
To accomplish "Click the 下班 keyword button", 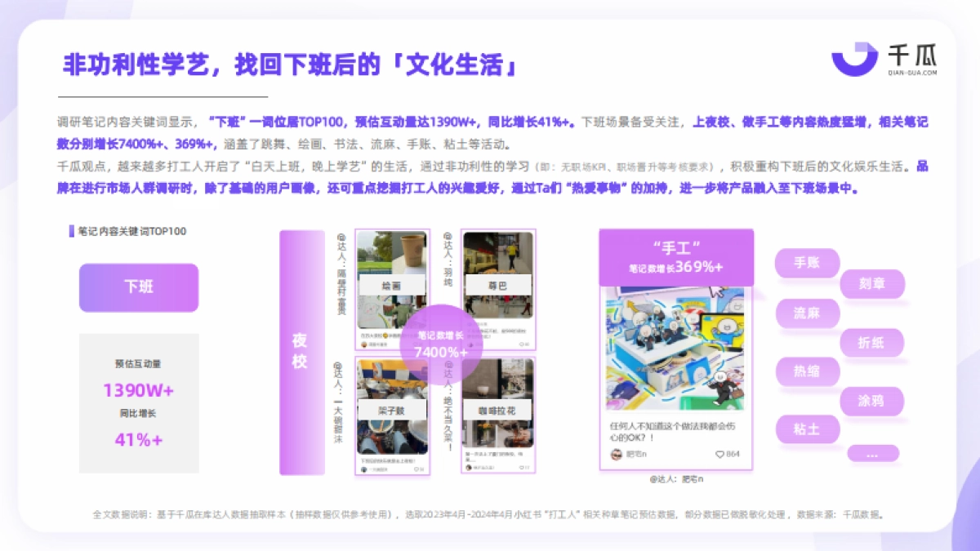I will (x=138, y=287).
